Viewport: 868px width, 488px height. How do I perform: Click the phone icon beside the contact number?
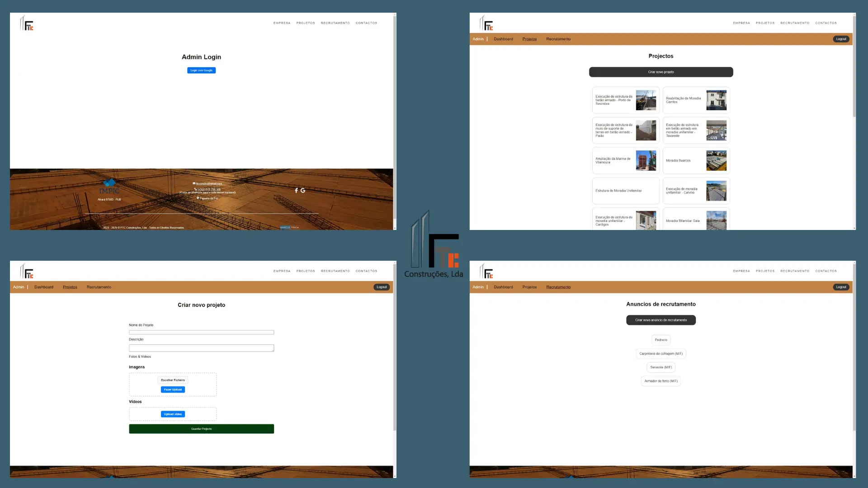[195, 189]
